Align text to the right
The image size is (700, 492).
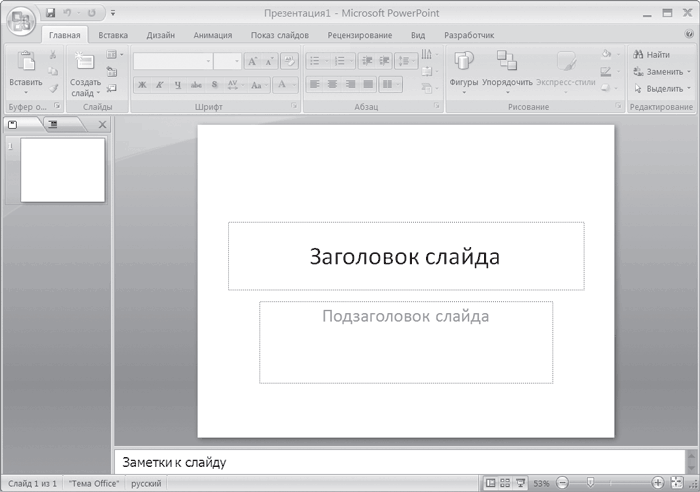coord(350,84)
